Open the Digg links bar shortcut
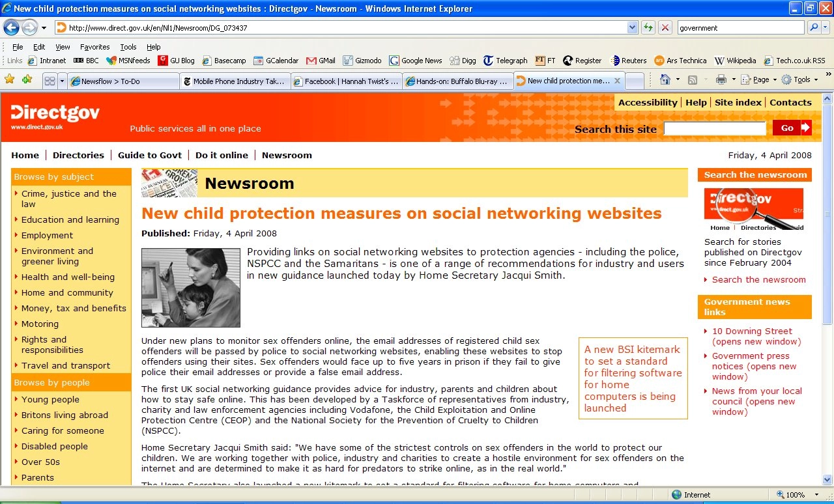Image resolution: width=834 pixels, height=504 pixels. (x=463, y=61)
